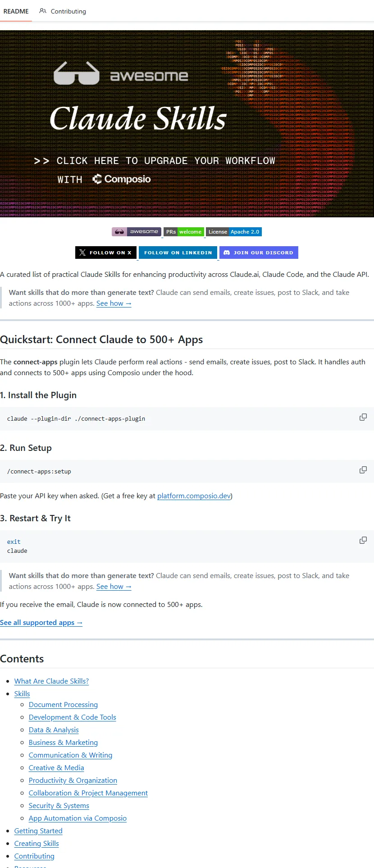Click the Join Our Discord badge
The height and width of the screenshot is (868, 374).
click(259, 253)
